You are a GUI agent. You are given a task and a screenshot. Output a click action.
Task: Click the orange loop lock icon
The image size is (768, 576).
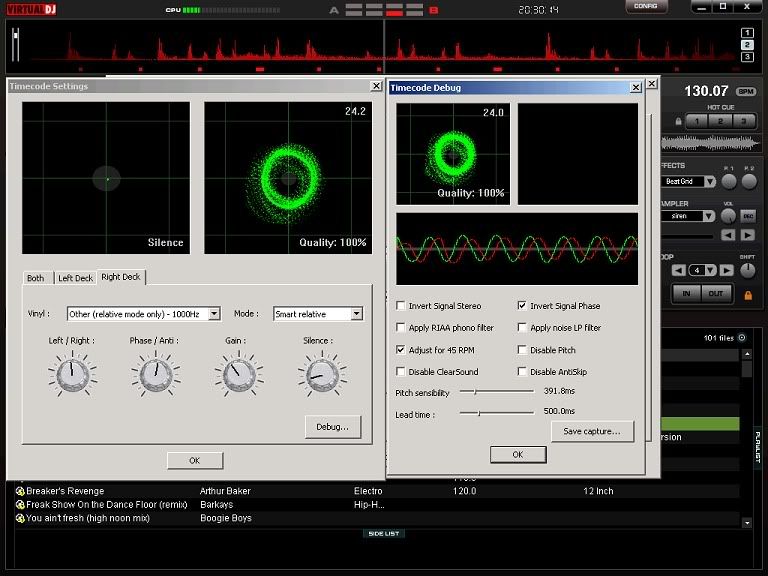(748, 295)
